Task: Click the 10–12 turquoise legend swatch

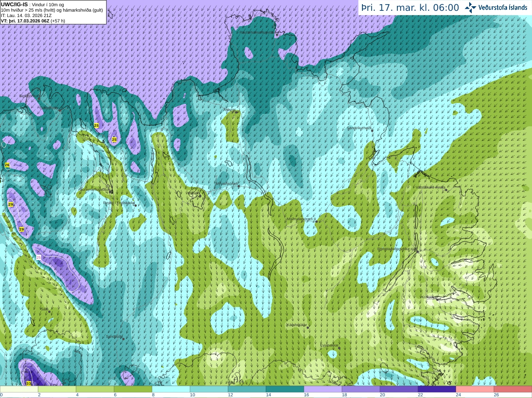Action: coord(209,389)
